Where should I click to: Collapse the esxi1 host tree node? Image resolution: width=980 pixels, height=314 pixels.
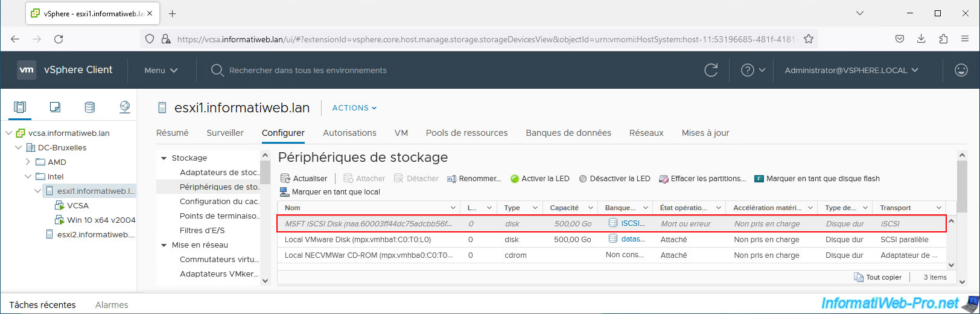pos(37,191)
